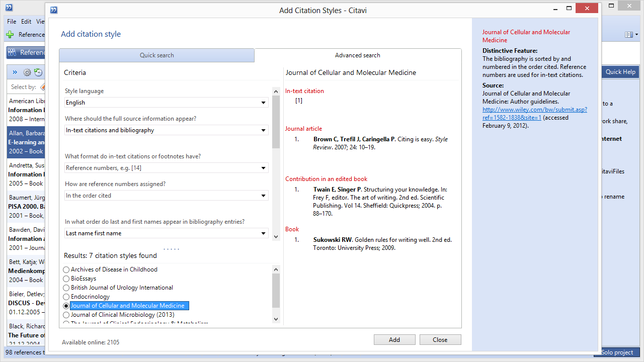This screenshot has height=362, width=644.
Task: Open the gear settings icon in main window list
Action: [x=27, y=72]
